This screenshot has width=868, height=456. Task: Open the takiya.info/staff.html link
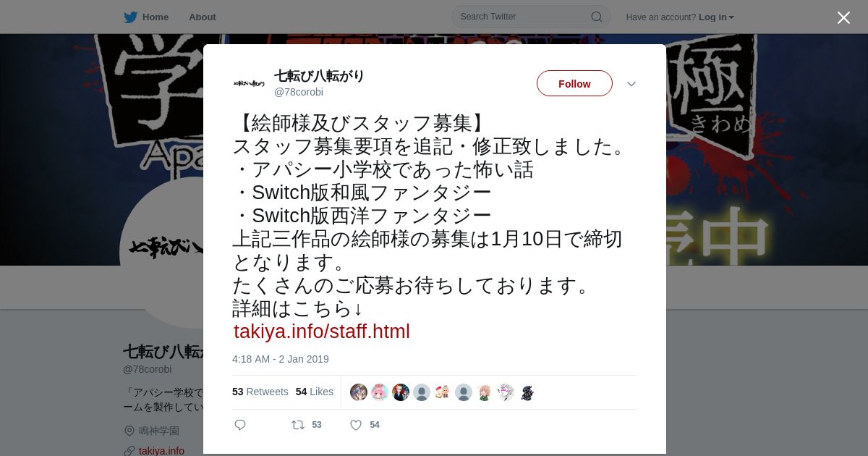click(x=322, y=332)
